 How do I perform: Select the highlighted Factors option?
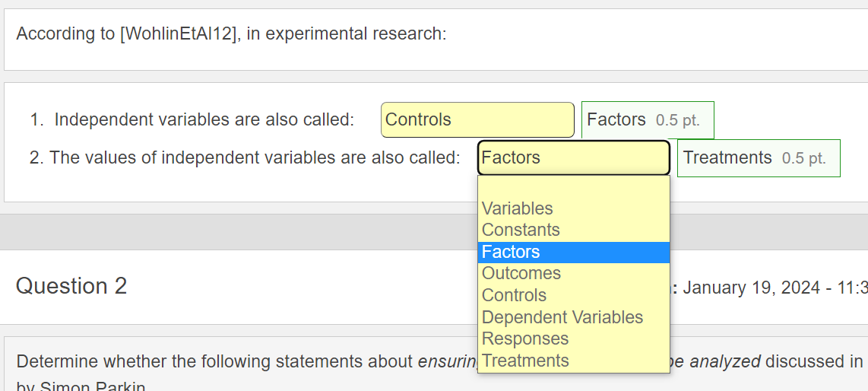coord(511,252)
